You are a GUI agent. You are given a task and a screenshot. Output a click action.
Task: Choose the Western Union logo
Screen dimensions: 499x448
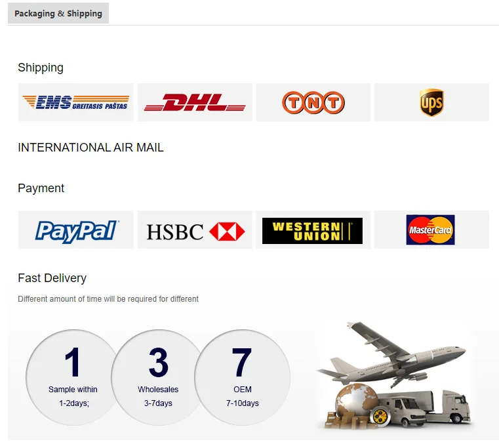tap(313, 230)
